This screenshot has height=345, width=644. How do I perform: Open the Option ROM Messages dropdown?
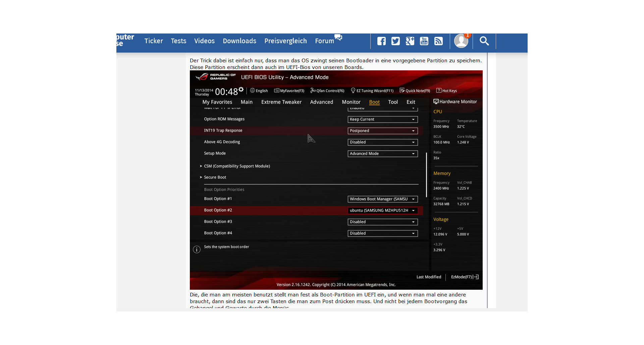(383, 120)
